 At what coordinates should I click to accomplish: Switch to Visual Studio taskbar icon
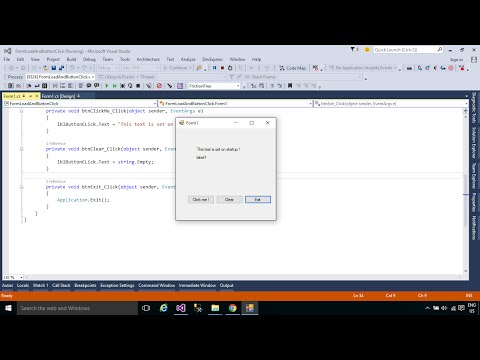pos(181,308)
